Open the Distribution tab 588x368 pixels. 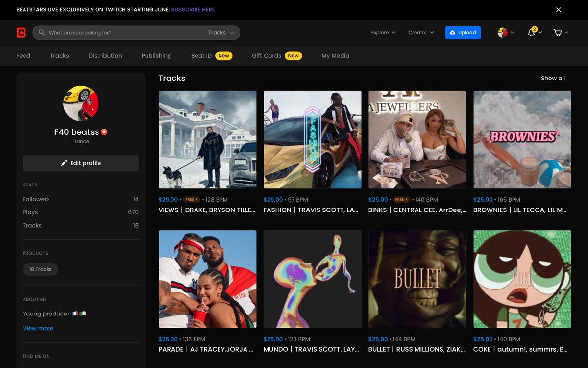coord(105,56)
